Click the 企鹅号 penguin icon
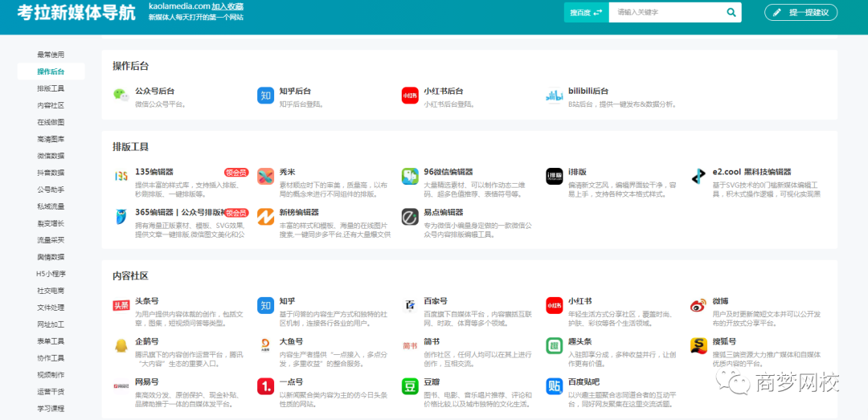This screenshot has height=420, width=868. pyautogui.click(x=121, y=345)
